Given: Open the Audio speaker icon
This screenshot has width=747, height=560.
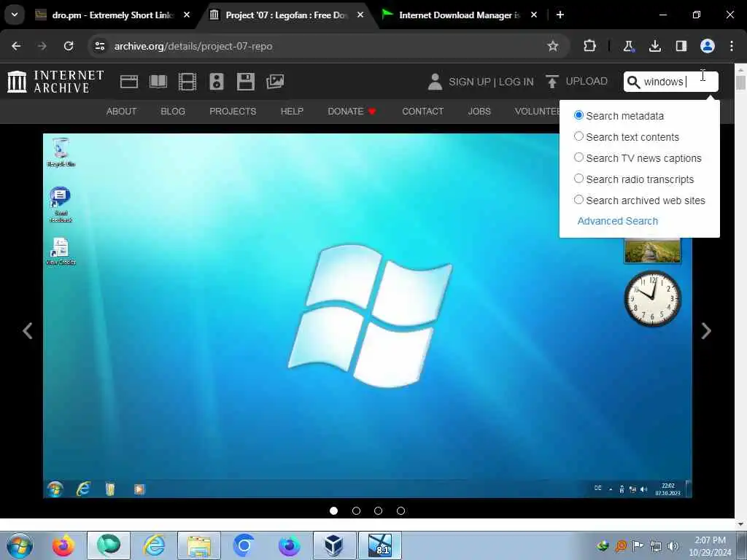Looking at the screenshot, I should point(216,82).
